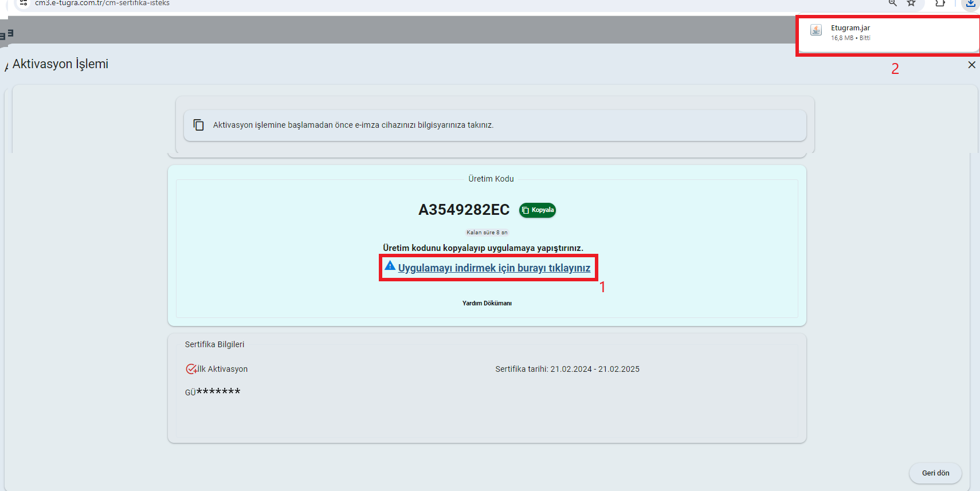Screen dimensions: 980x491
Task: Click the Kalan süre countdown label
Action: [487, 233]
